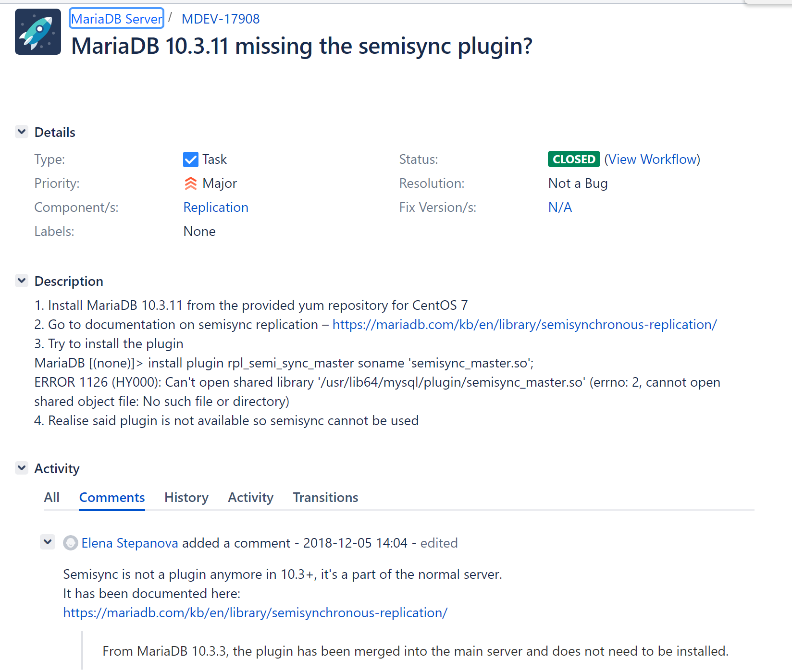The width and height of the screenshot is (792, 672).
Task: Click the N/A fix version link
Action: (x=560, y=208)
